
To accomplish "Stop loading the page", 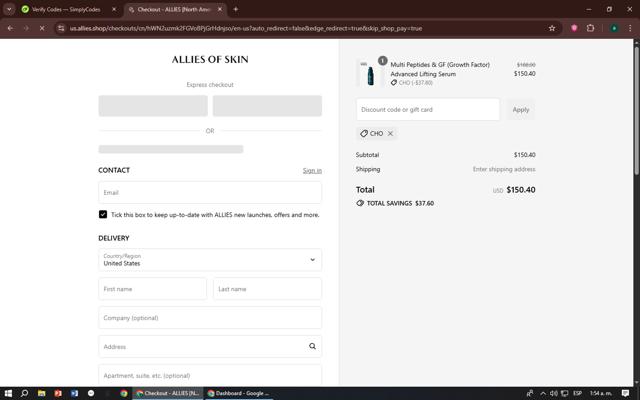I will pos(42,28).
